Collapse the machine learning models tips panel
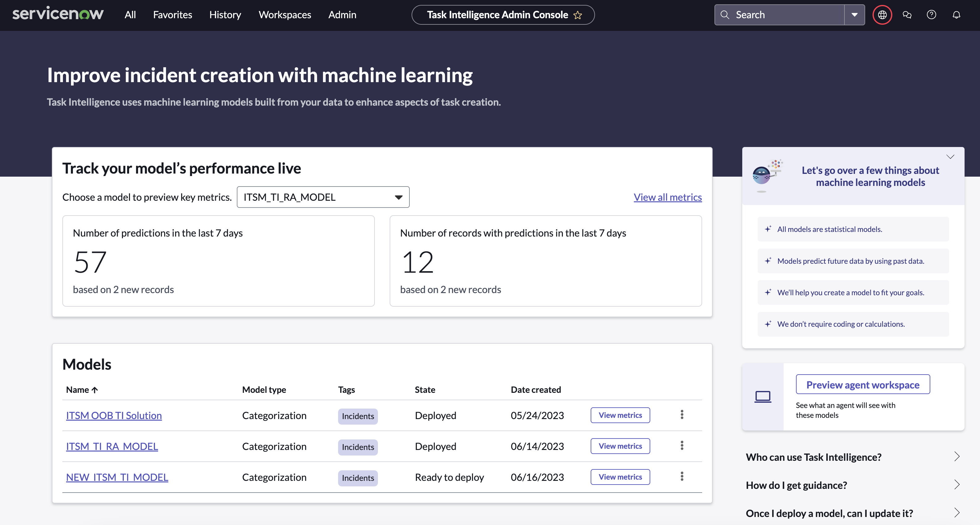 pyautogui.click(x=950, y=157)
